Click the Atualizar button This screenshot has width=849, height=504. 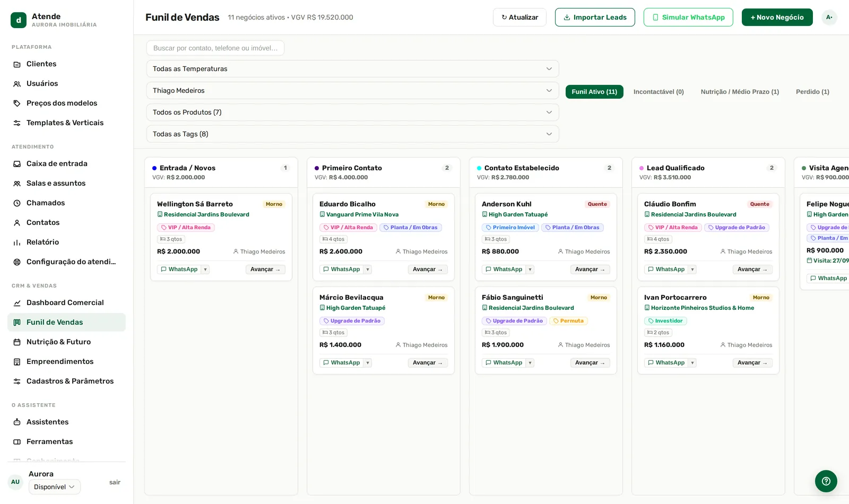[519, 17]
